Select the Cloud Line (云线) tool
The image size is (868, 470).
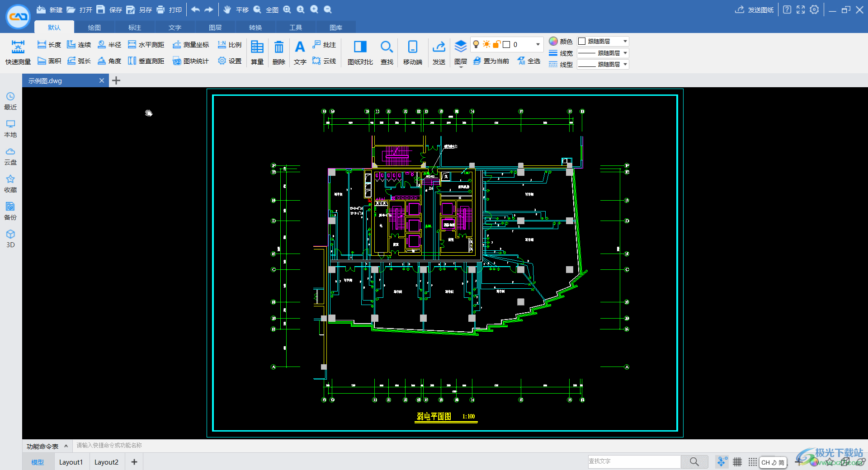pyautogui.click(x=324, y=61)
